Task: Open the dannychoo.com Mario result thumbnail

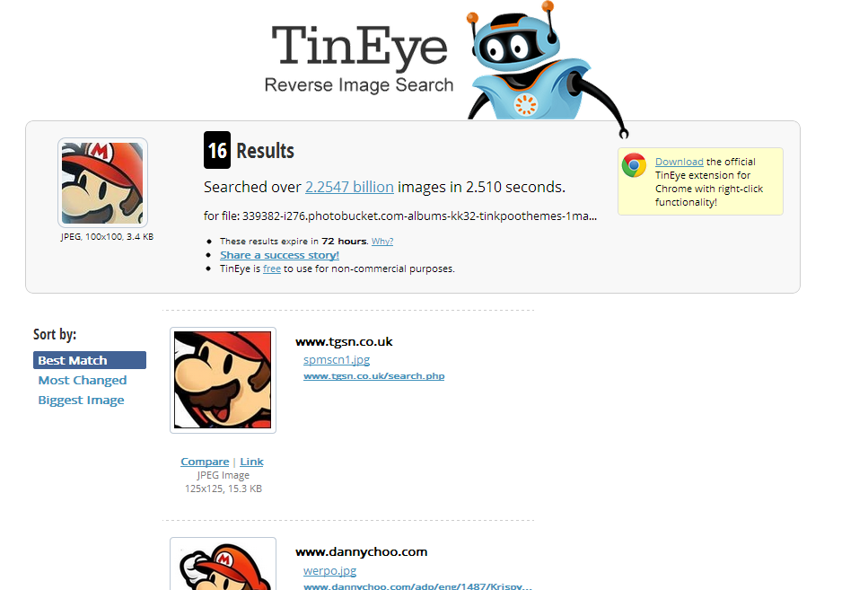Action: (223, 564)
